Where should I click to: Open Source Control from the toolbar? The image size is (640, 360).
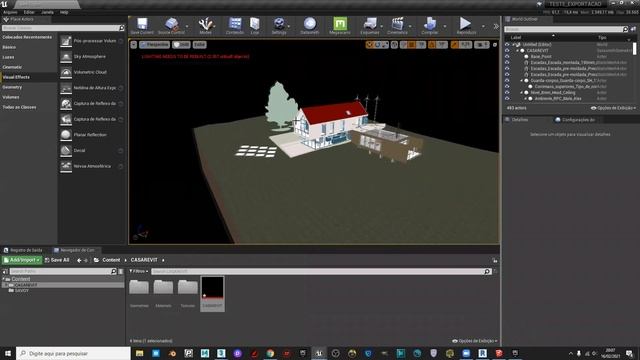click(x=171, y=25)
